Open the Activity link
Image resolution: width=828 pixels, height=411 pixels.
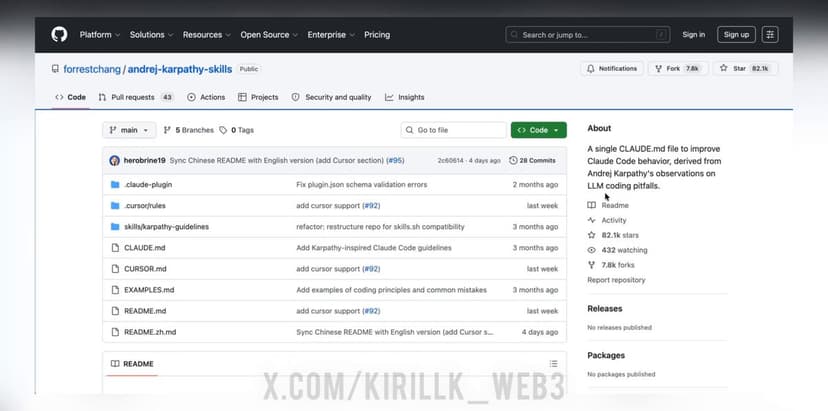[x=607, y=220]
